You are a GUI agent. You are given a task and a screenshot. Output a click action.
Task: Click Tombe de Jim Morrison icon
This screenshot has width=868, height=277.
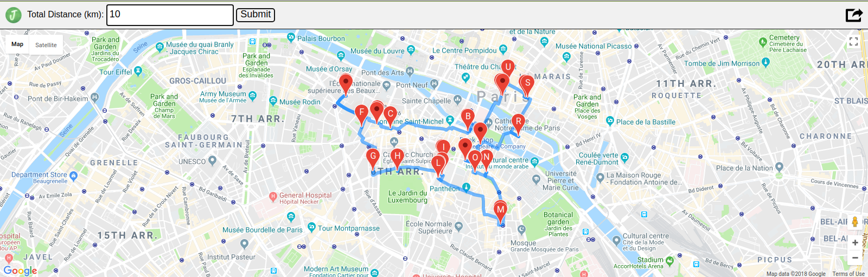765,62
